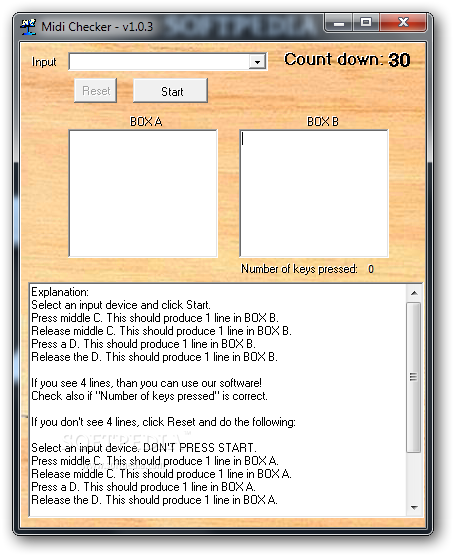Click the 'Input' label
This screenshot has width=454, height=556.
tap(44, 62)
